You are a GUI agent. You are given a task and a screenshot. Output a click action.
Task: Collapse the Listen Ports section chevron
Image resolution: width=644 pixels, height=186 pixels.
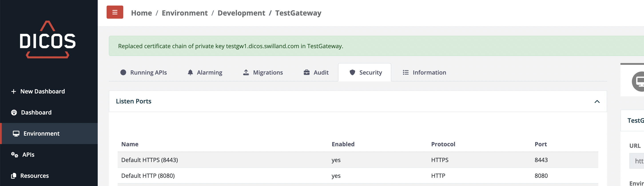tap(597, 101)
